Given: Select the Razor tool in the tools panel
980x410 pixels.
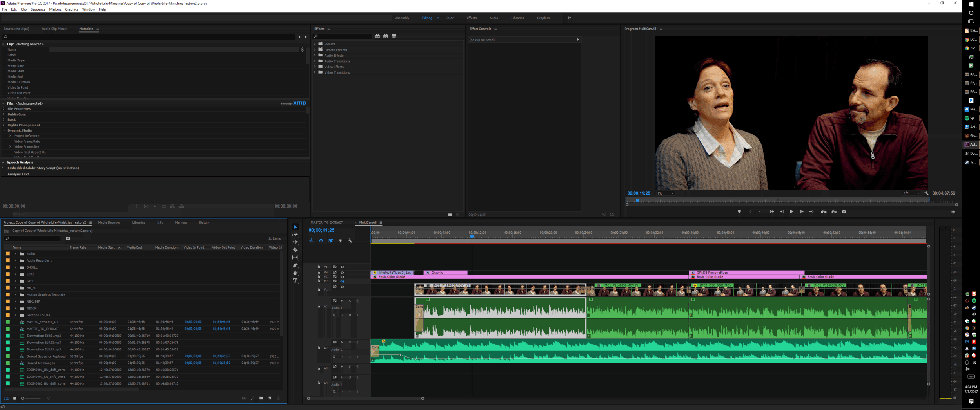Looking at the screenshot, I should tap(295, 250).
